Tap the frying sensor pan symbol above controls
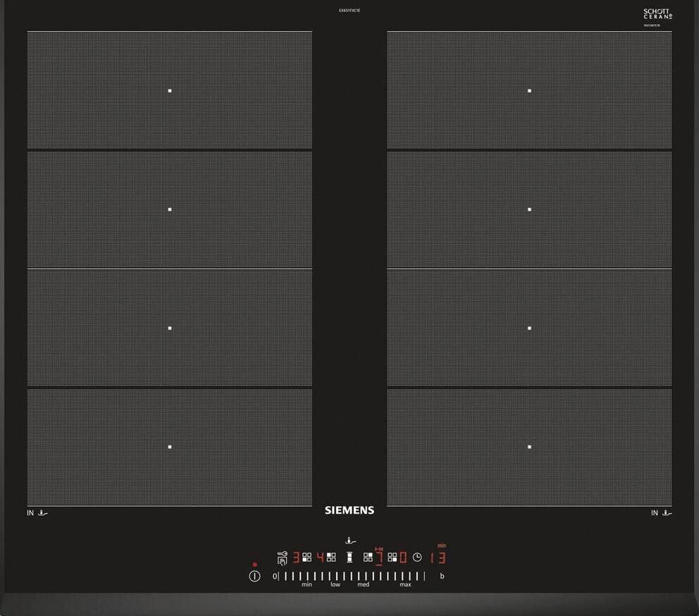The image size is (699, 616). tap(350, 541)
